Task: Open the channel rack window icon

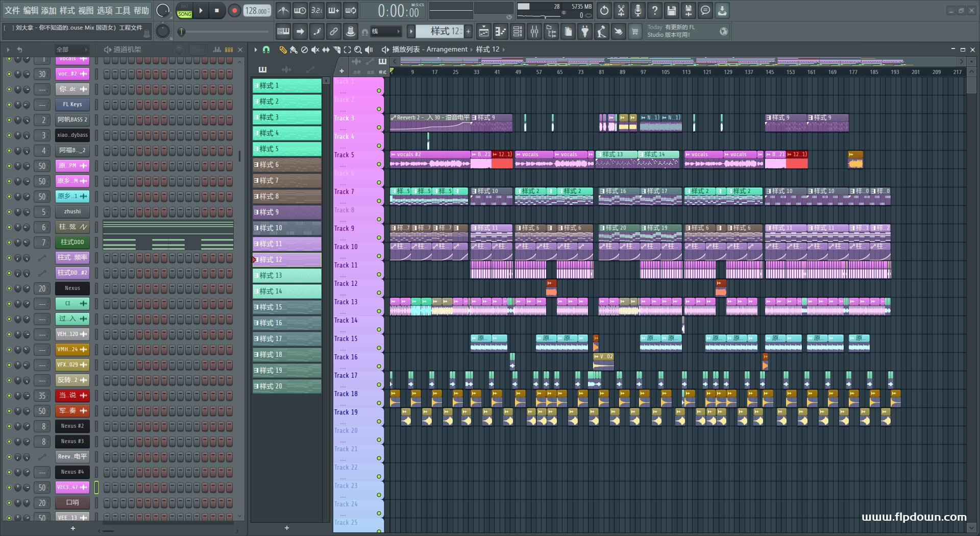Action: (518, 32)
